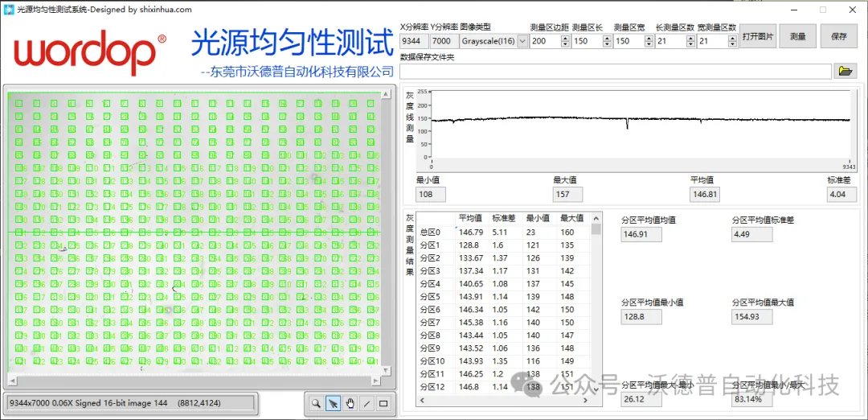The image size is (868, 420).
Task: Select the line measurement tool
Action: [x=366, y=403]
